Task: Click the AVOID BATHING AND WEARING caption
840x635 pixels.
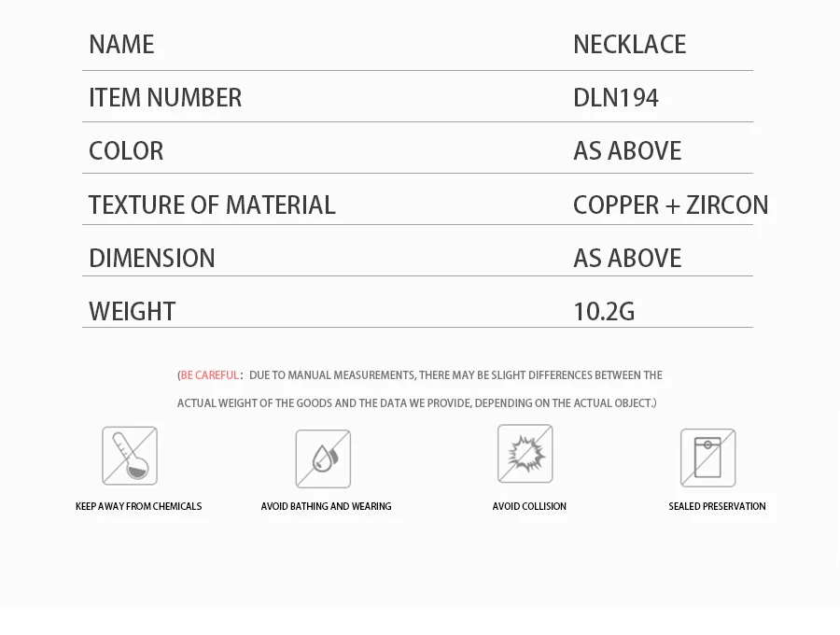Action: [327, 506]
